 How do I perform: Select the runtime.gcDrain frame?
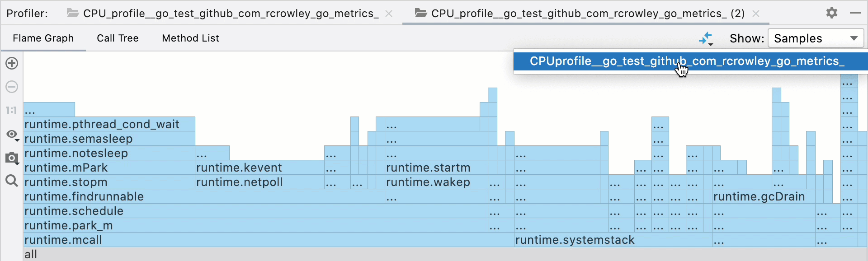759,196
